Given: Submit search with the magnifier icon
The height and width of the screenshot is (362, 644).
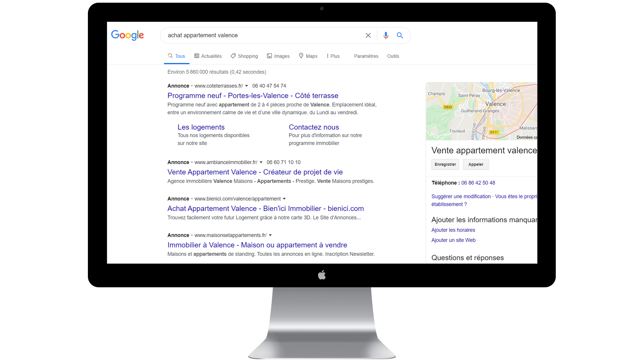Looking at the screenshot, I should [x=400, y=35].
